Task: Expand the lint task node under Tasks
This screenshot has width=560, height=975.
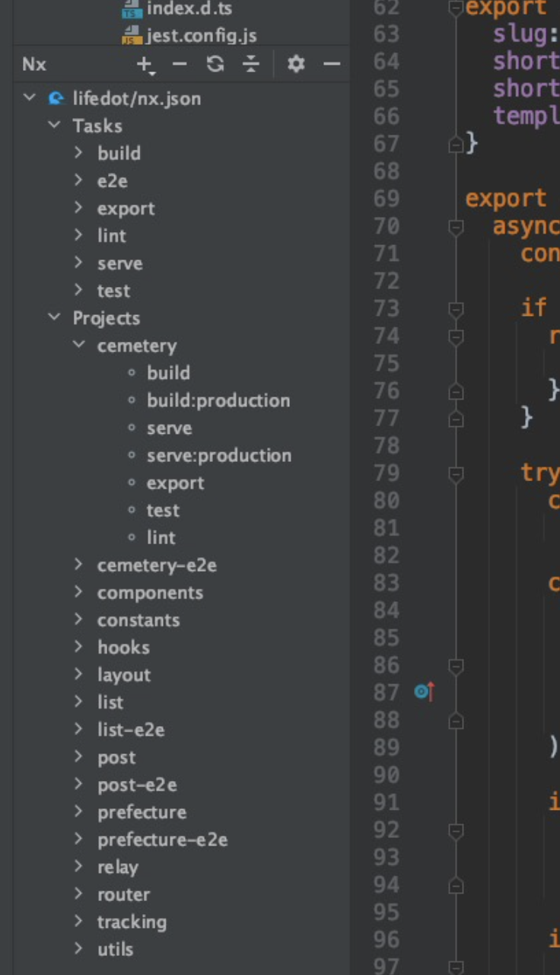Action: (x=78, y=235)
